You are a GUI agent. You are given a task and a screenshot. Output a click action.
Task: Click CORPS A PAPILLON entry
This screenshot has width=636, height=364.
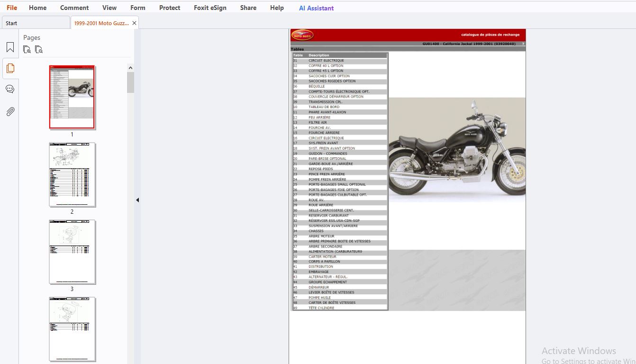tap(324, 262)
